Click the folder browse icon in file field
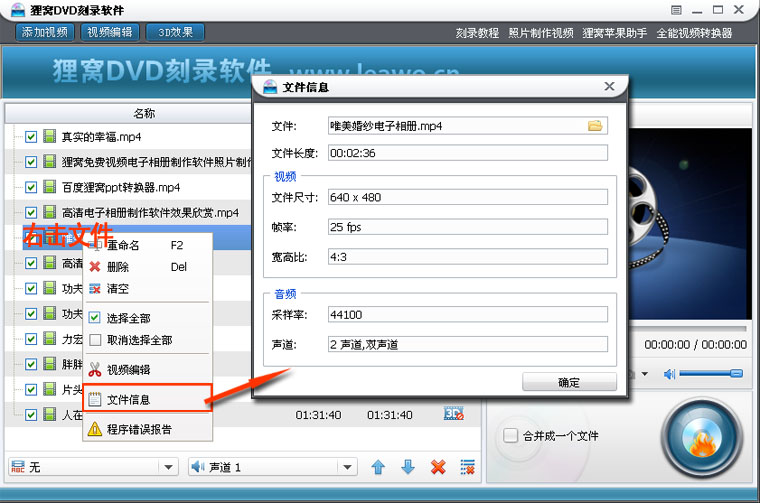 (595, 126)
